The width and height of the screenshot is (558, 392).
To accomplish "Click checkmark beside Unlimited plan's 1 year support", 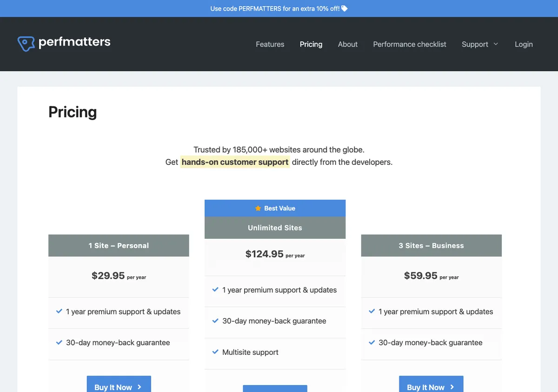I will click(x=215, y=289).
